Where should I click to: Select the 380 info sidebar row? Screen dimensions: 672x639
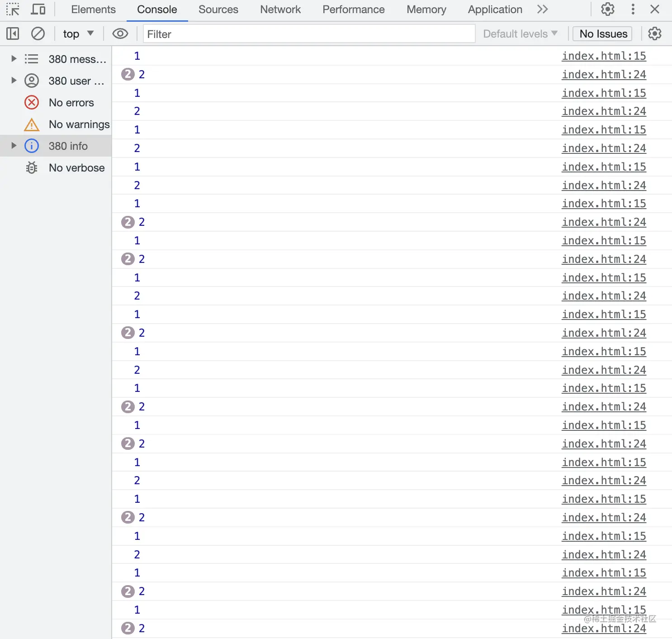56,146
